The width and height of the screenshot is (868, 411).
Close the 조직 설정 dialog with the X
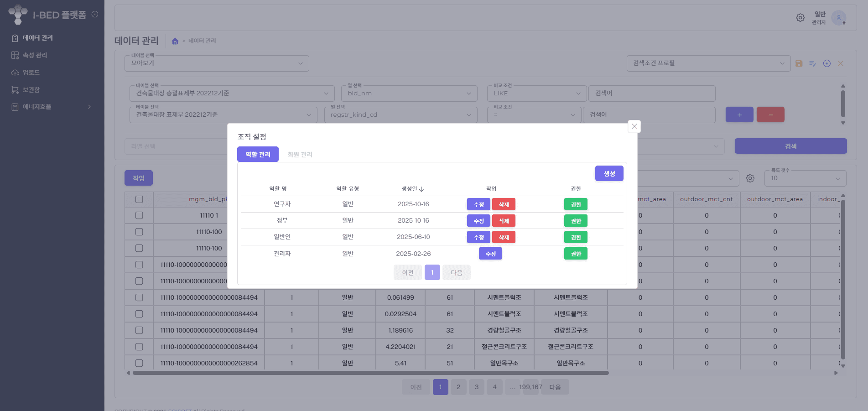point(634,126)
